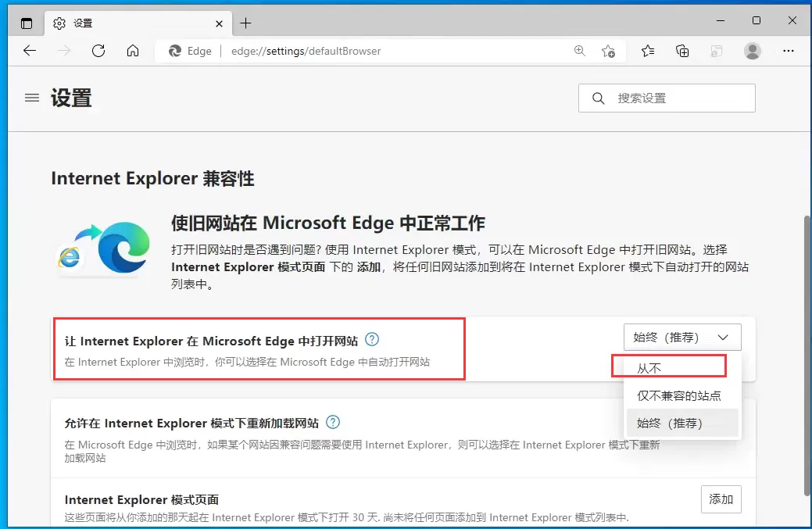Open a new tab with the plus button
Screen dimensions: 812x529
coord(246,23)
